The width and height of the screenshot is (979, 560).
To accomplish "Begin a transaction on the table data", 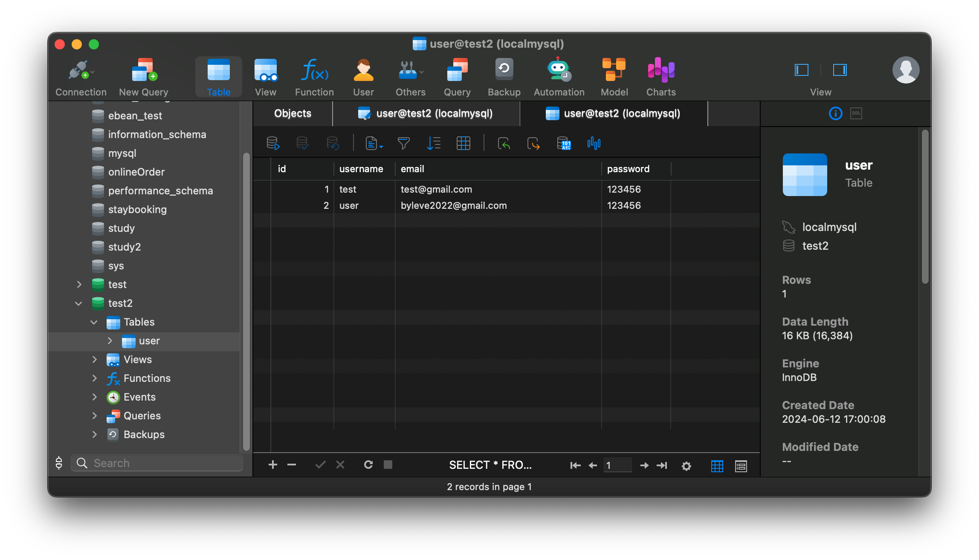I will pyautogui.click(x=273, y=143).
